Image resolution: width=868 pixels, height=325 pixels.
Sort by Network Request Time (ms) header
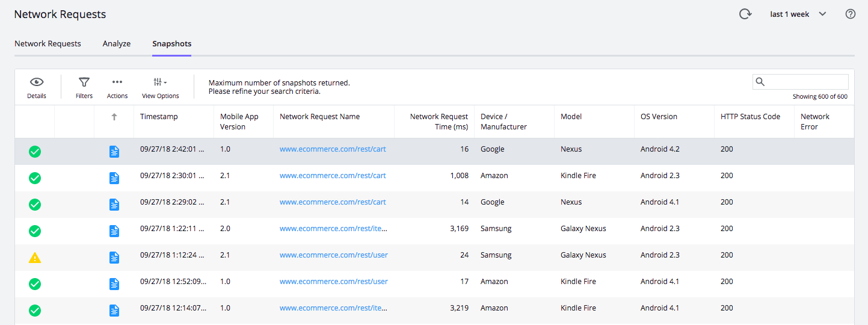tap(439, 122)
